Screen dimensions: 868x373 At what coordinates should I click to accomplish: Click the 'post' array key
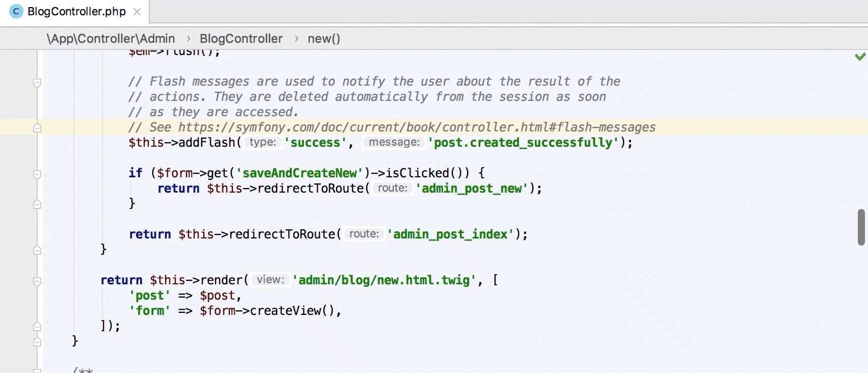150,296
